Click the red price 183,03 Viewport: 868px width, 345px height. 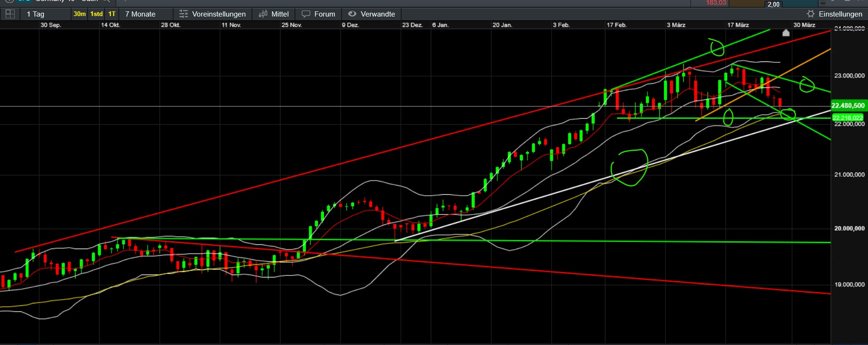pyautogui.click(x=716, y=3)
